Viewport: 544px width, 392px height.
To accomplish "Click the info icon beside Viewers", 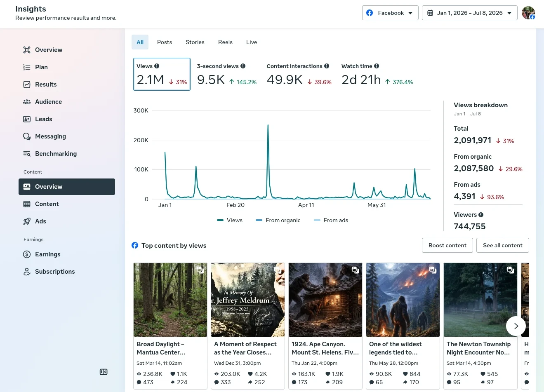I will 481,215.
